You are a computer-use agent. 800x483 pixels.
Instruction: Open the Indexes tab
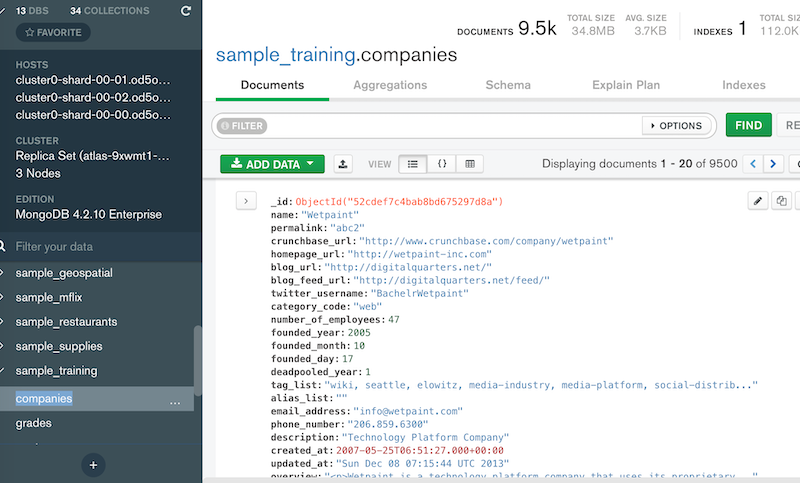[744, 85]
